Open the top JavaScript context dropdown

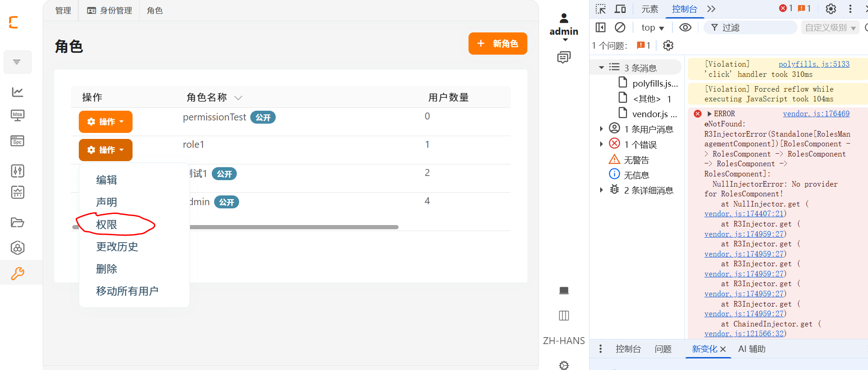pyautogui.click(x=653, y=28)
